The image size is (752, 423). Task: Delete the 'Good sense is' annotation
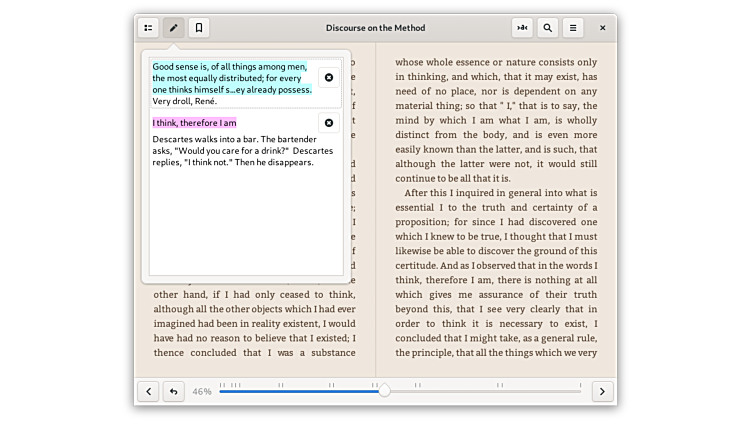click(328, 78)
